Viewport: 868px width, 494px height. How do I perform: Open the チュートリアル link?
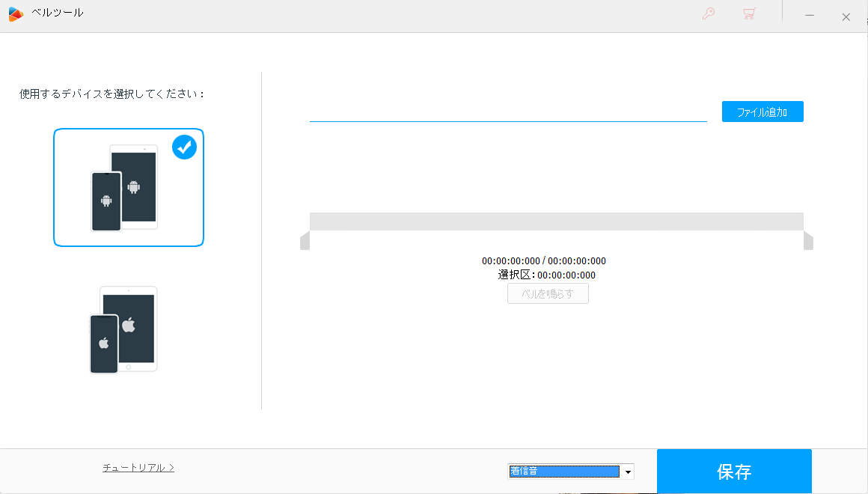(x=138, y=468)
